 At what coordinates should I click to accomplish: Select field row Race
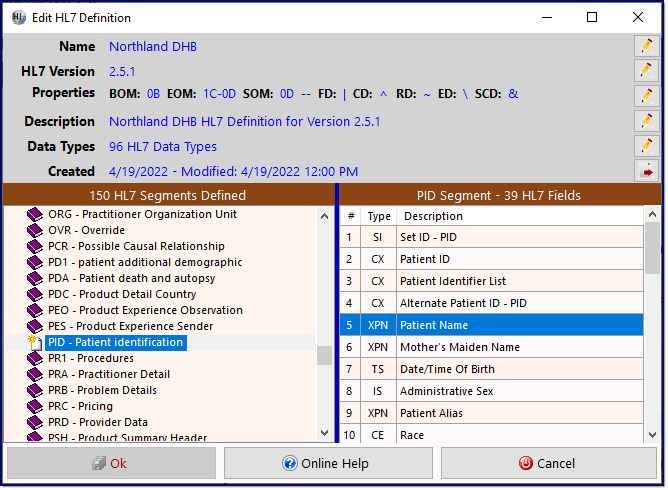coord(492,434)
